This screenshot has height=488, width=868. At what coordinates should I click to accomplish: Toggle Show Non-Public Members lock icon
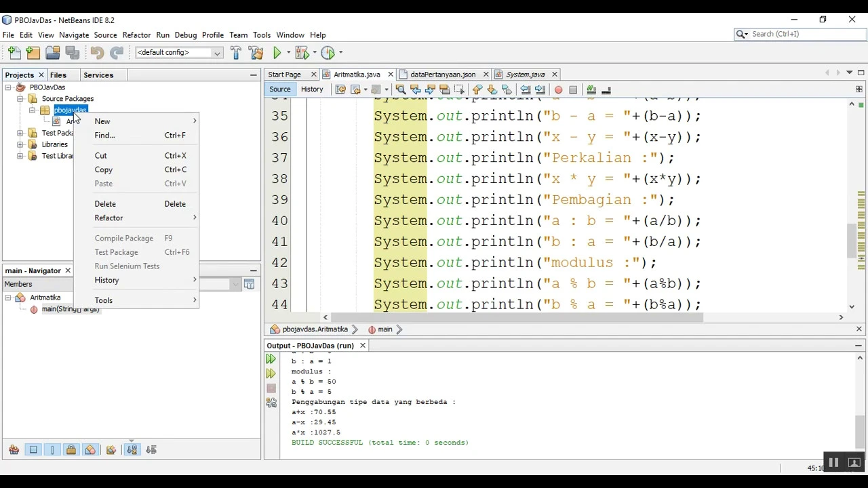coord(71,449)
